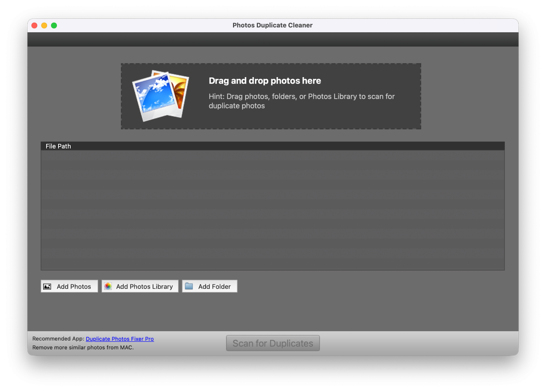The width and height of the screenshot is (546, 392).
Task: Select the Add Photos button
Action: coord(69,286)
